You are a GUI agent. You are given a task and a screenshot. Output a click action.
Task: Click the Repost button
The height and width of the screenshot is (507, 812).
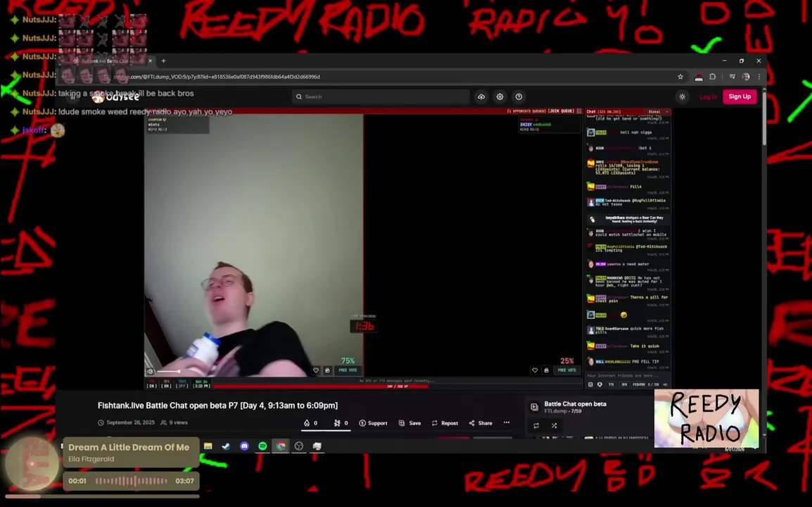[445, 423]
